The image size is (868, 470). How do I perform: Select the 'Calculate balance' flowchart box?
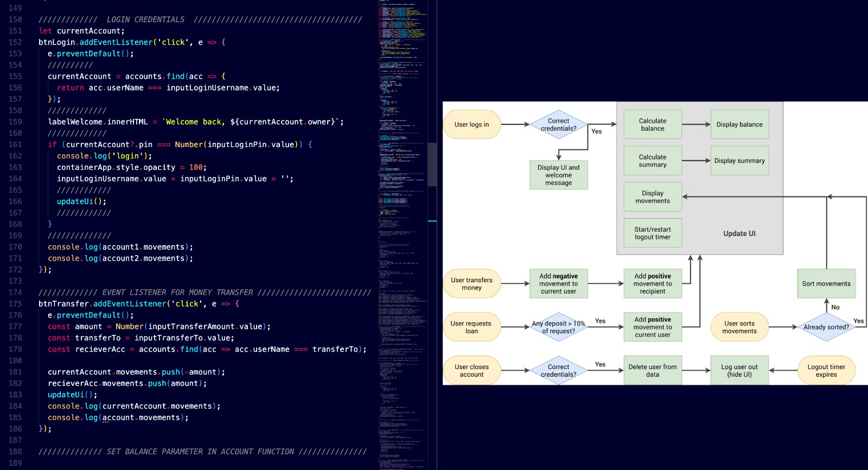652,125
